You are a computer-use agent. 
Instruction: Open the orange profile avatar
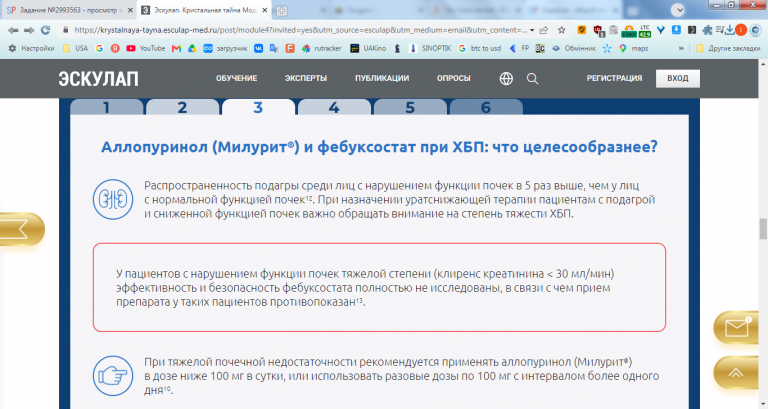coord(741,30)
